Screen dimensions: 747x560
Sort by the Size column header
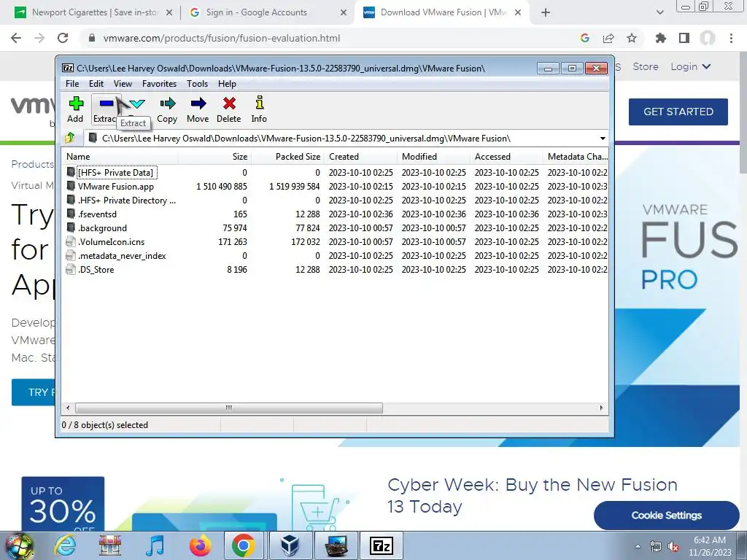(x=215, y=157)
